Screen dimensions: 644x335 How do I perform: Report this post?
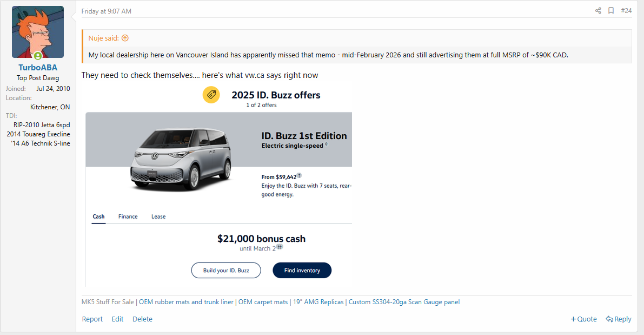92,319
